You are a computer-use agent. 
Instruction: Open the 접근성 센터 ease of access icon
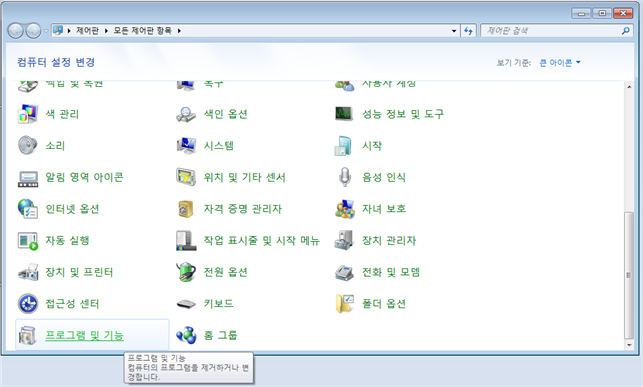28,304
